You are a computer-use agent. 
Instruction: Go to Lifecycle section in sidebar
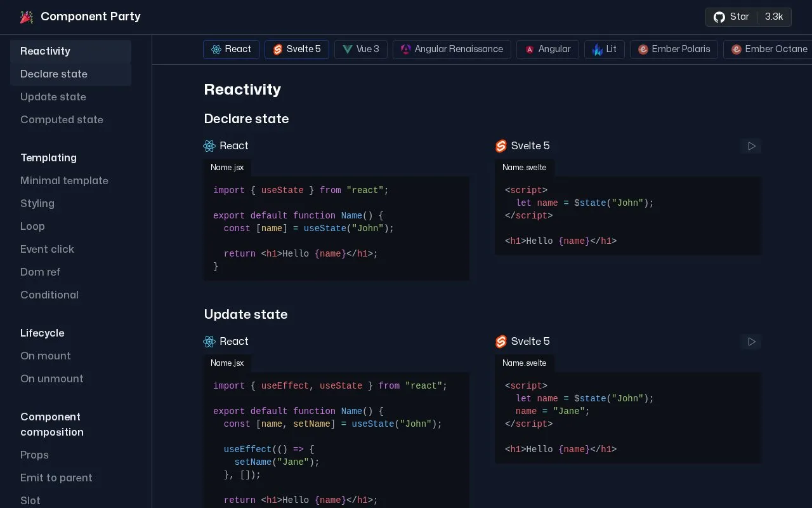(x=70, y=333)
